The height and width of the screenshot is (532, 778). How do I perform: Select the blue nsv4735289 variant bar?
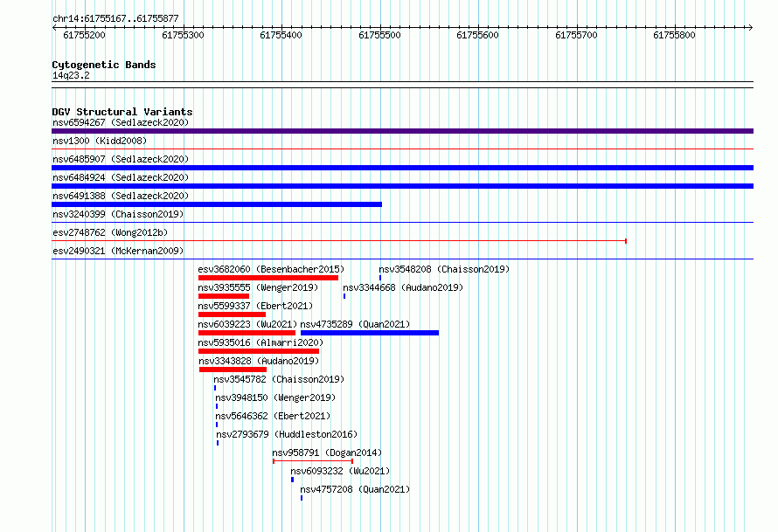pyautogui.click(x=370, y=333)
